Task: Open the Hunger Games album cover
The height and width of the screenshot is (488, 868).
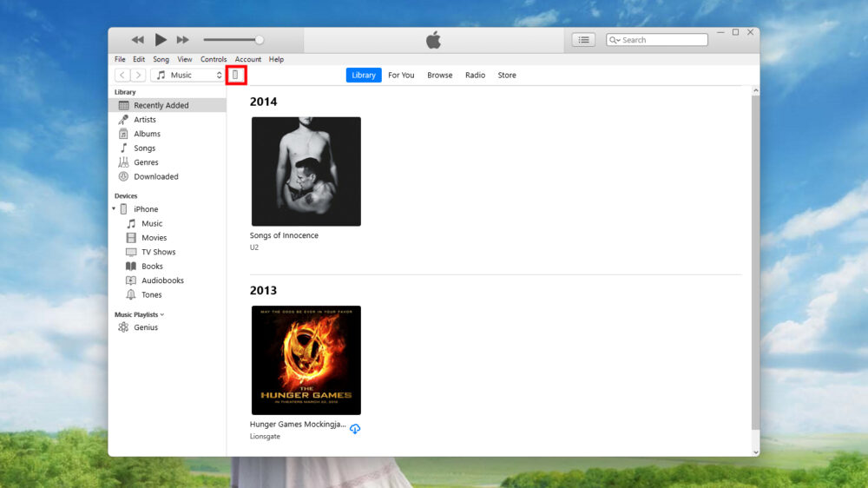Action: pos(306,360)
